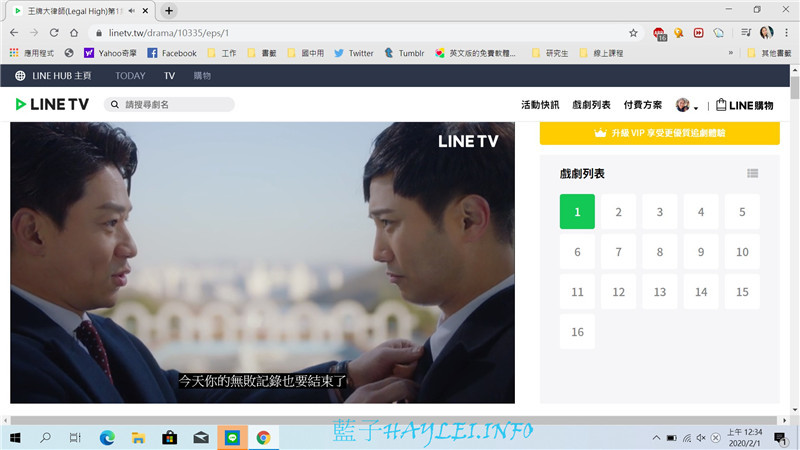
Task: Select episode 5
Action: click(x=742, y=211)
